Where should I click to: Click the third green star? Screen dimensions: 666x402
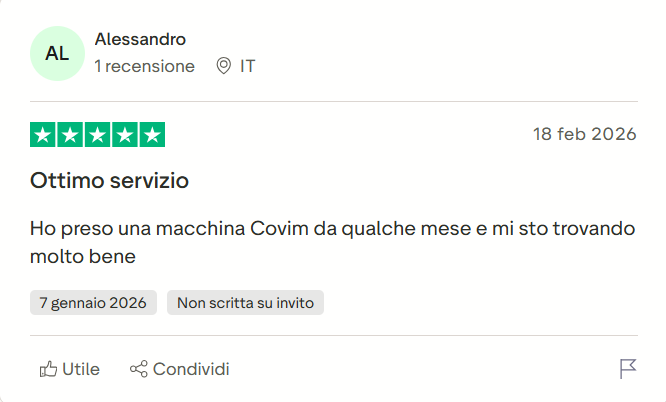pyautogui.click(x=98, y=135)
